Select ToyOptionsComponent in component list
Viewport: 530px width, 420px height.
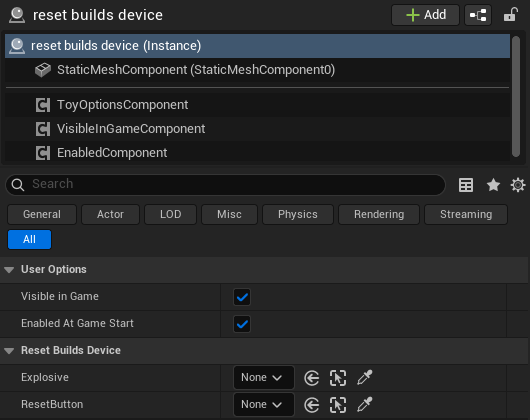[257, 105]
